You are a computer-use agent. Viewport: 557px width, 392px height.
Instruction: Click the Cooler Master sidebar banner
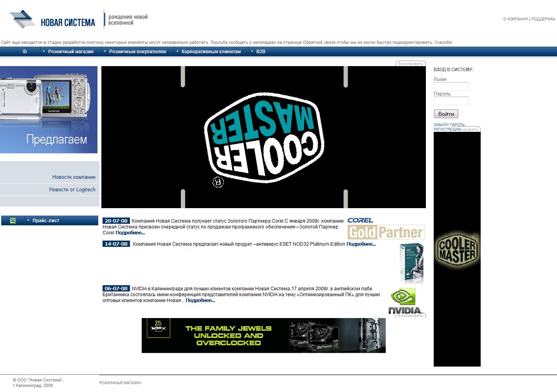(457, 249)
